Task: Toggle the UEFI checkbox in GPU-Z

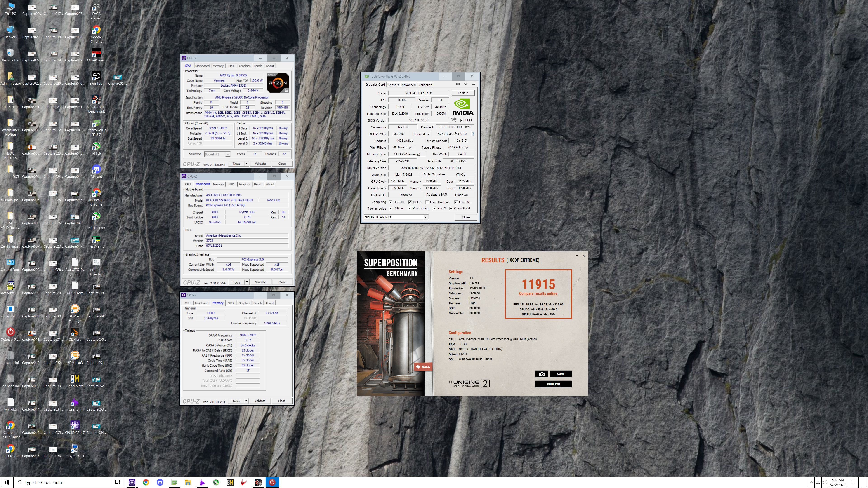Action: [462, 120]
